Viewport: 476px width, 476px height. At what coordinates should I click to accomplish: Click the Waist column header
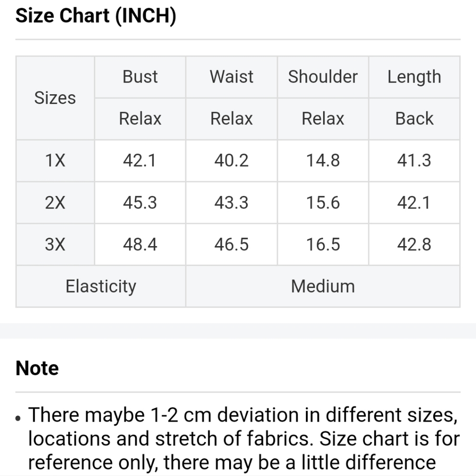coord(231,77)
